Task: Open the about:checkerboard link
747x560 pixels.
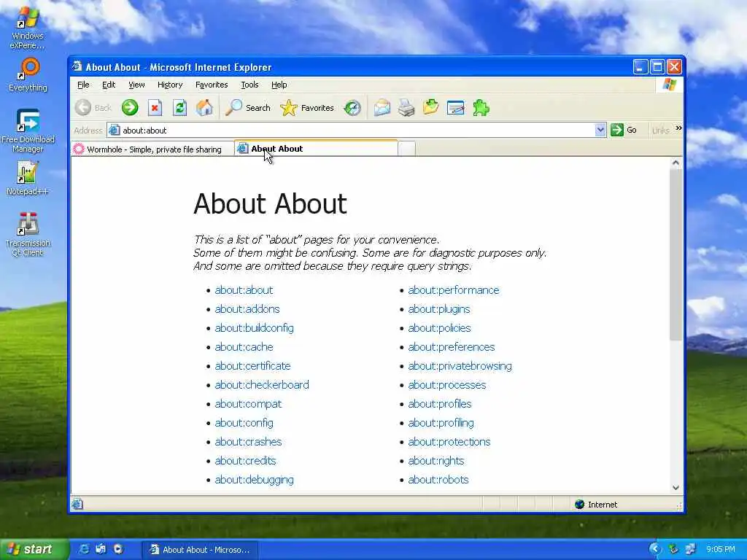Action: coord(262,385)
